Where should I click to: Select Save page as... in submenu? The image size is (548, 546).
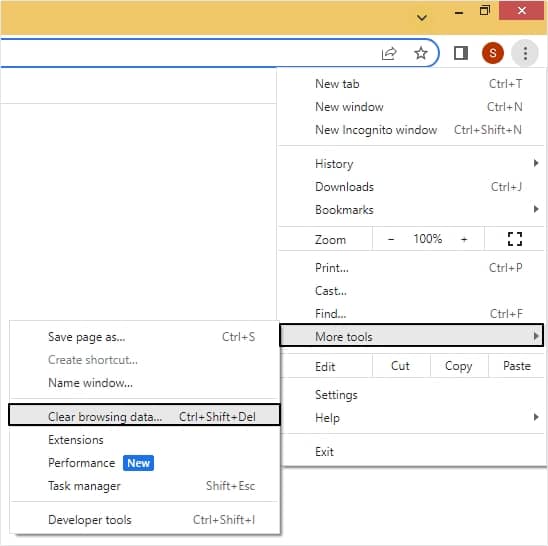[145, 337]
